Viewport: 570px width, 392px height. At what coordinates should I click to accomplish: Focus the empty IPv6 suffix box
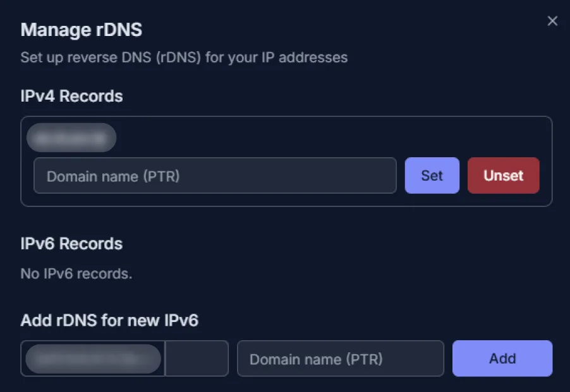coord(197,359)
